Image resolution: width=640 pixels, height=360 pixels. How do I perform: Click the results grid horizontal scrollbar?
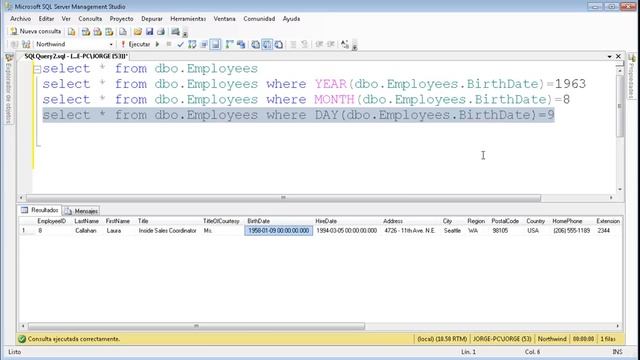(196, 326)
